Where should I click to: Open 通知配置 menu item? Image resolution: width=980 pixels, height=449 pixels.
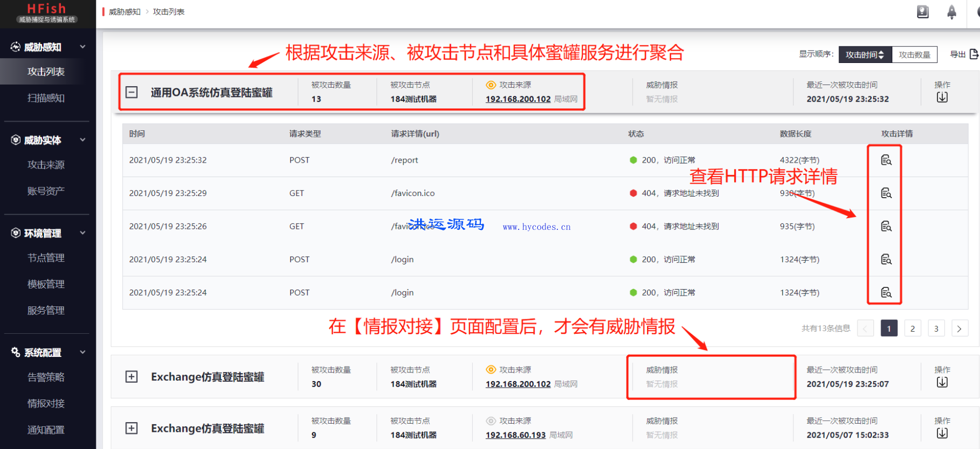[46, 430]
